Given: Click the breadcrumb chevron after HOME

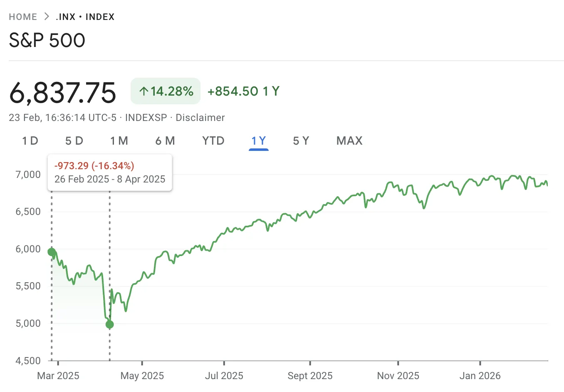Looking at the screenshot, I should [x=47, y=17].
